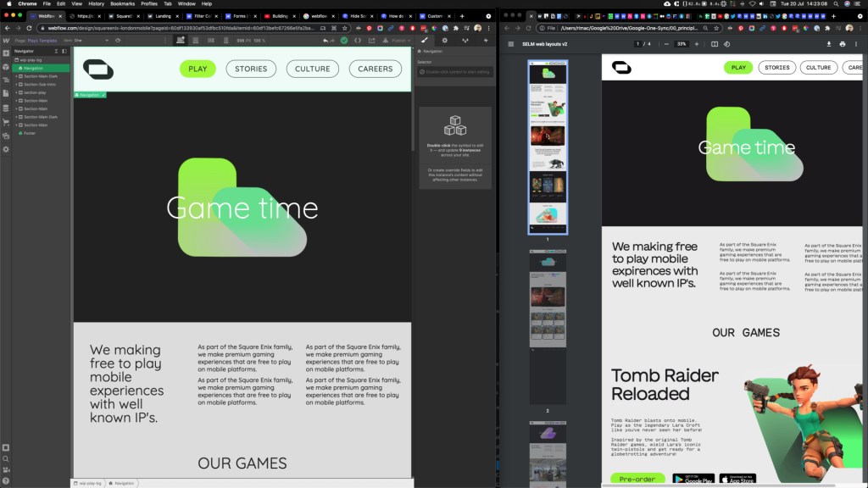Expand the section-play tree item
Viewport: 868px width, 488px height.
coord(18,92)
